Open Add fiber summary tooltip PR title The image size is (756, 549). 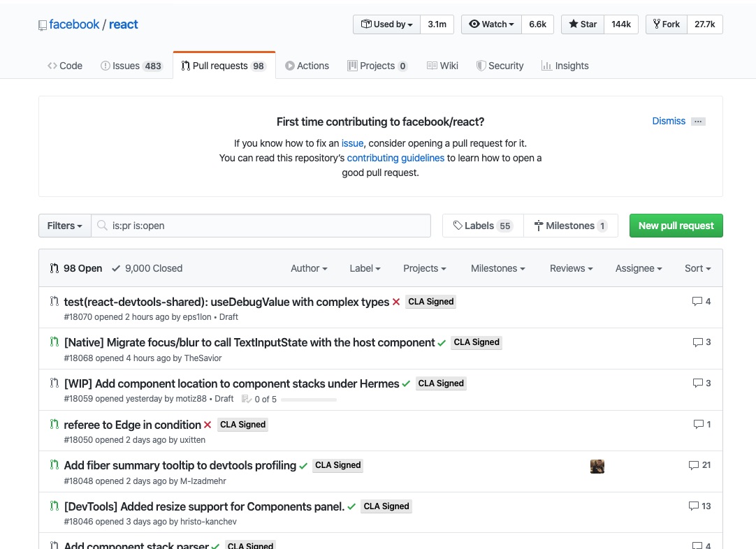(180, 466)
